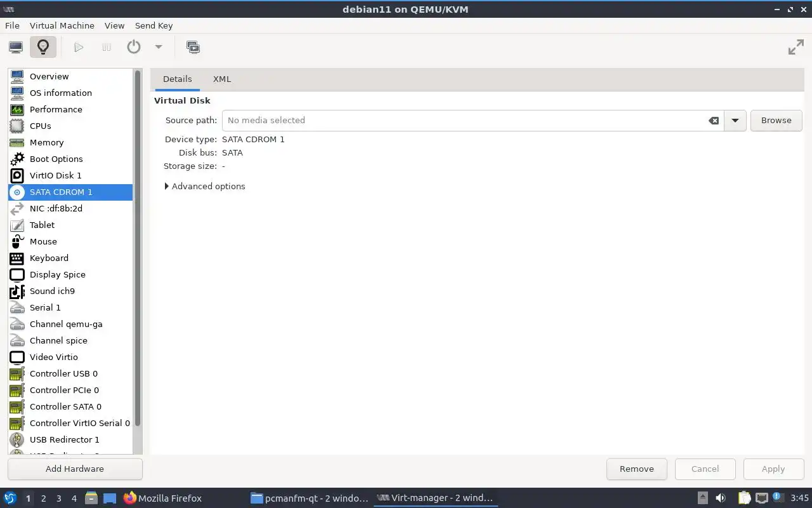
Task: Open the File menu
Action: [12, 25]
